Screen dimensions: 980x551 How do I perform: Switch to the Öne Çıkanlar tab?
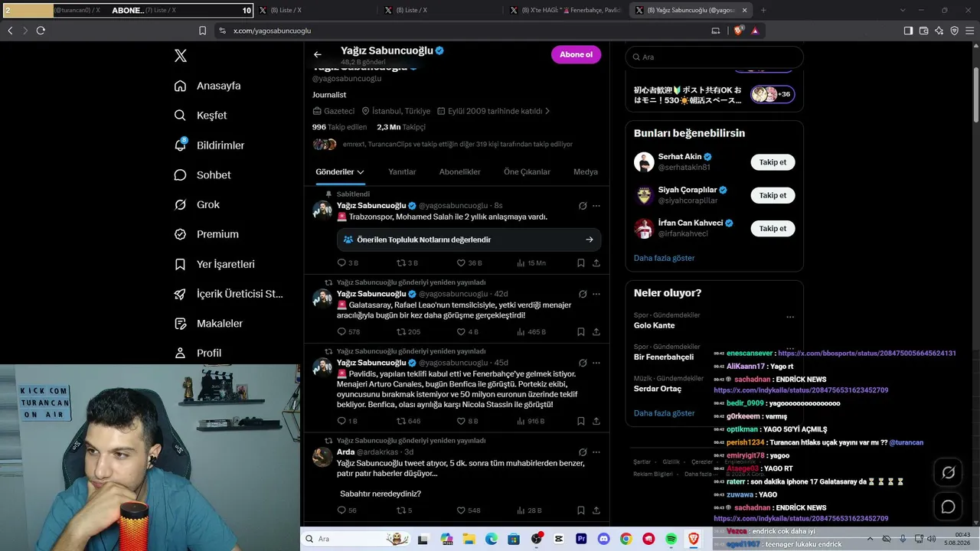point(527,172)
